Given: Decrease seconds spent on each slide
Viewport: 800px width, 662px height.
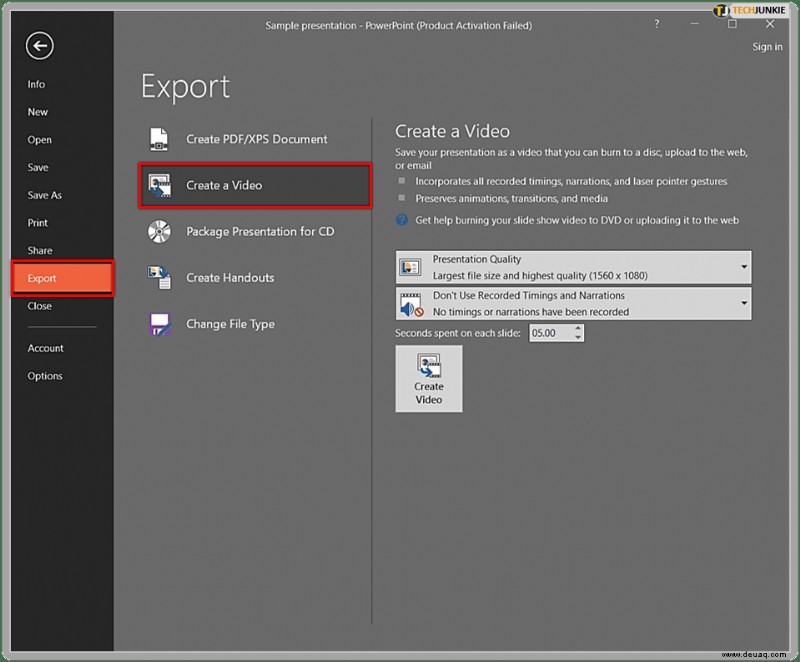Looking at the screenshot, I should 578,337.
